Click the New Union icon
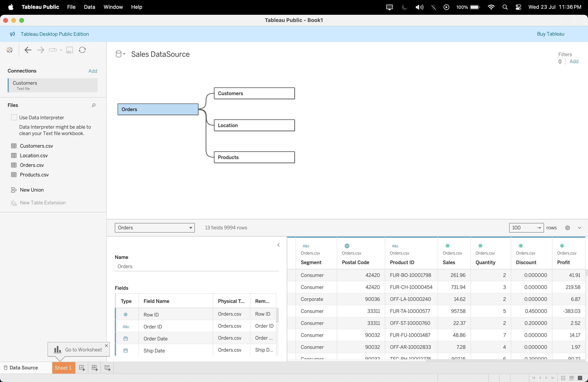The height and width of the screenshot is (382, 588). (14, 190)
